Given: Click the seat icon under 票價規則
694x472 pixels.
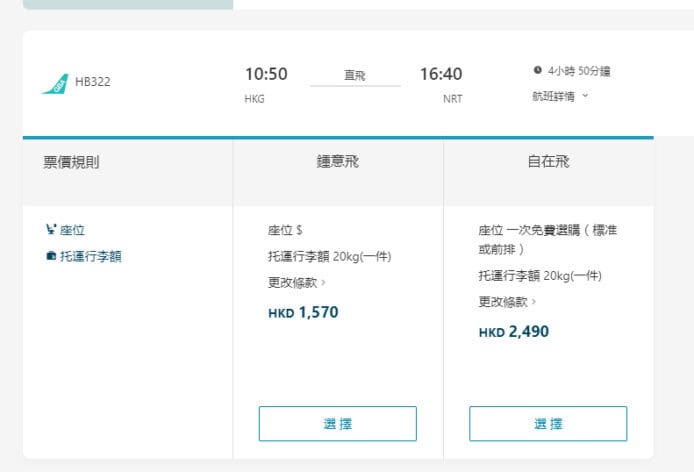Looking at the screenshot, I should [52, 230].
